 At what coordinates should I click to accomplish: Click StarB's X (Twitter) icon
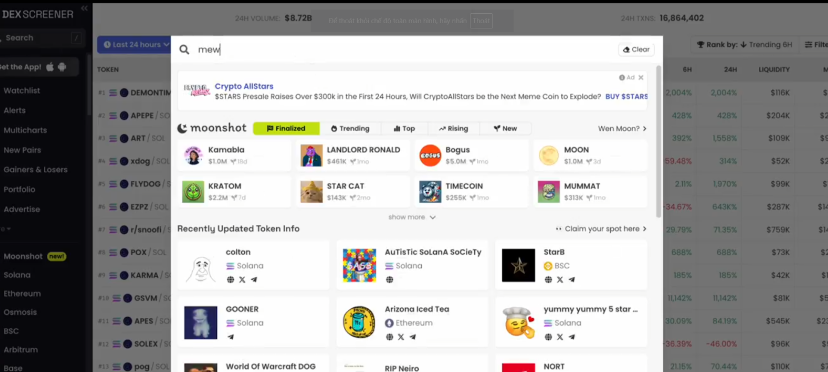tap(560, 280)
